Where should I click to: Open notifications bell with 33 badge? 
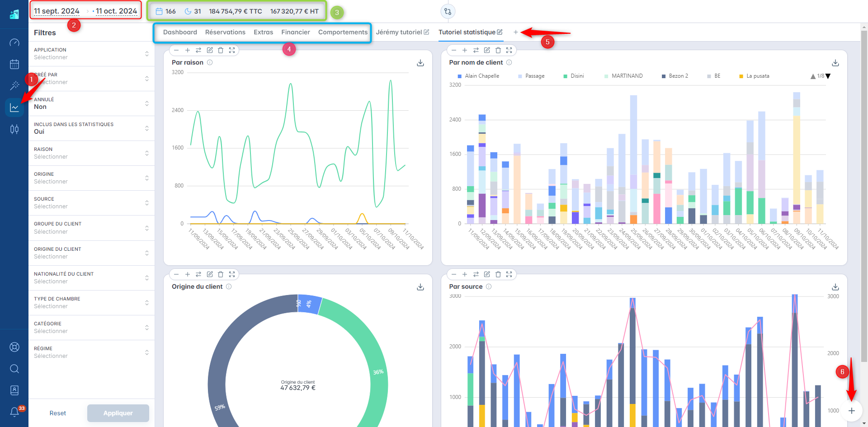pos(14,412)
